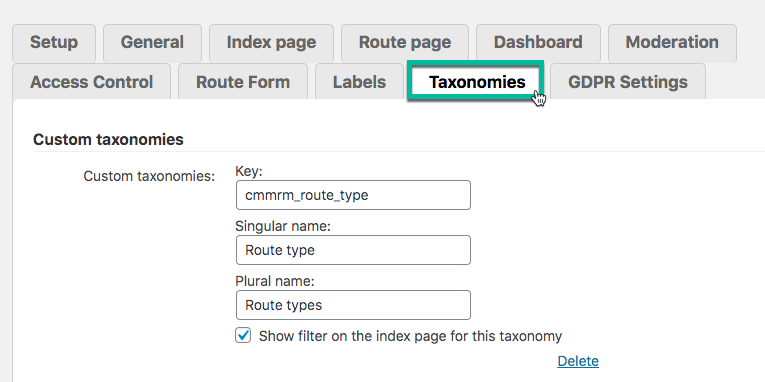The image size is (765, 382).
Task: Go to the Index page tab
Action: point(271,43)
